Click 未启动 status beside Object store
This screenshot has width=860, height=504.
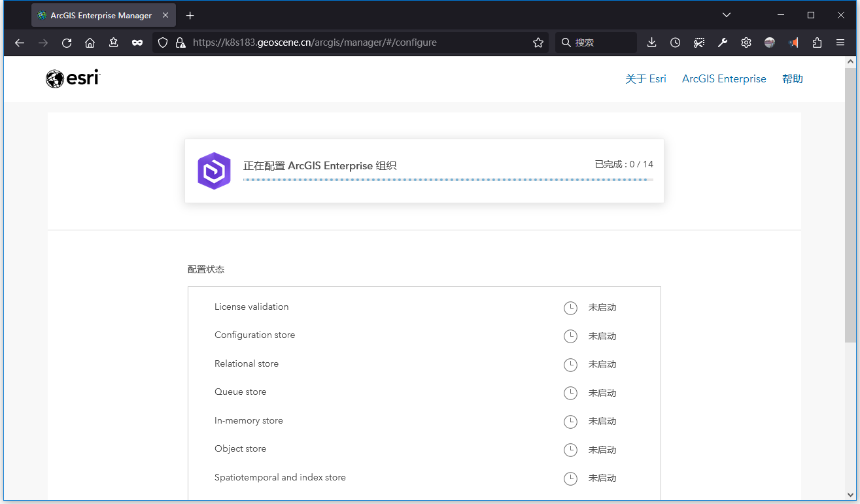[x=602, y=450]
